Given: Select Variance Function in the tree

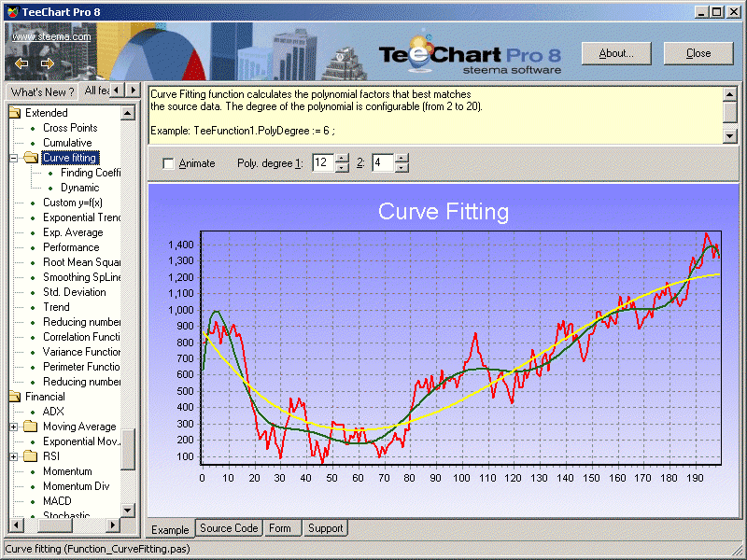Looking at the screenshot, I should pos(81,352).
